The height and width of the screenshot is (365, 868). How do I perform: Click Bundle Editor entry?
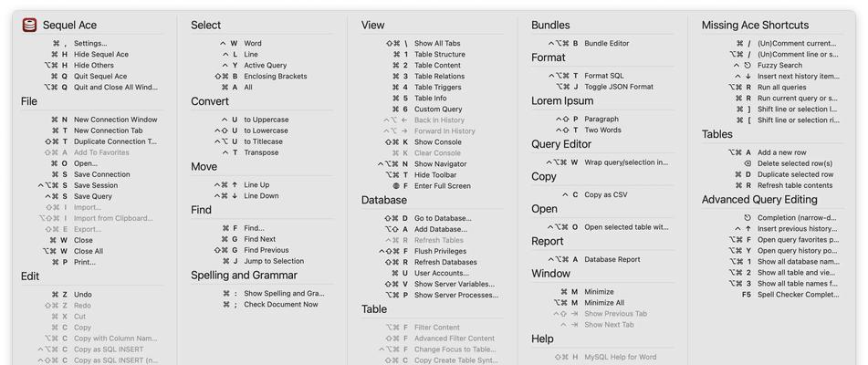(607, 43)
